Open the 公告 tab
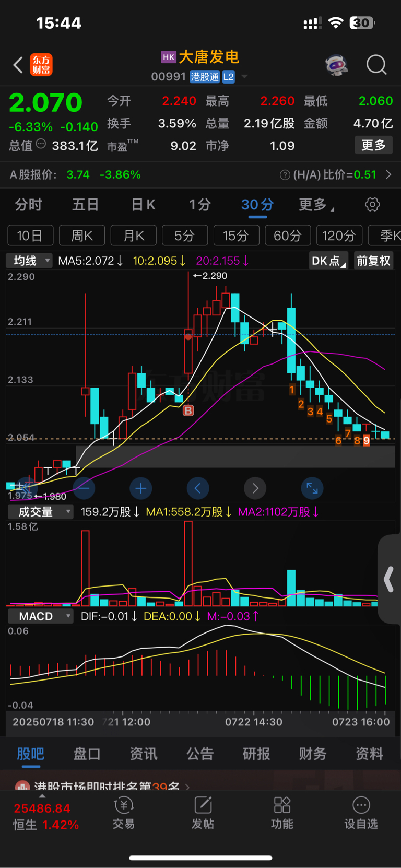 pos(200,754)
